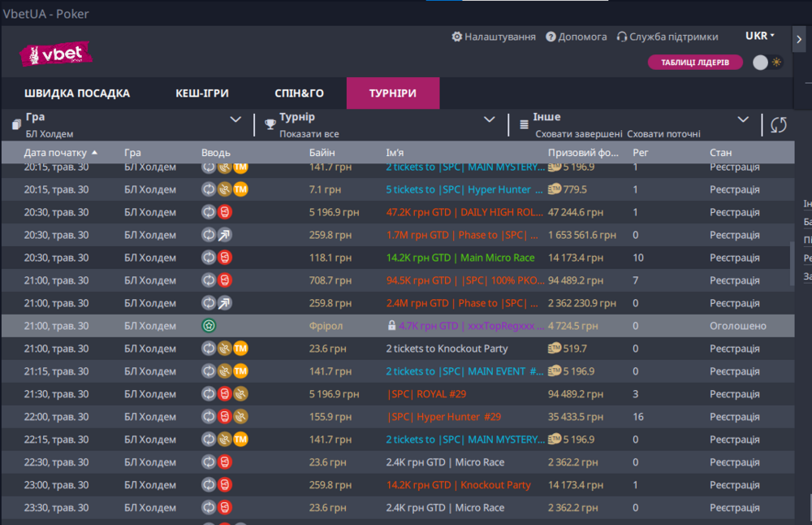Open settings via the gear icon
Image resolution: width=812 pixels, height=525 pixels.
click(456, 37)
